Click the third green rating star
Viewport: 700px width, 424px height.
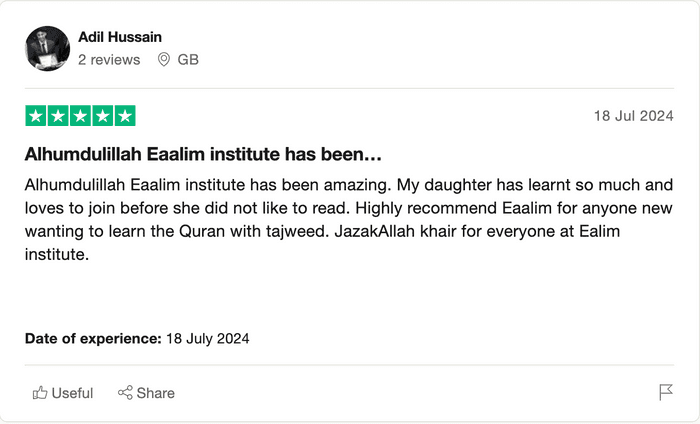(80, 116)
